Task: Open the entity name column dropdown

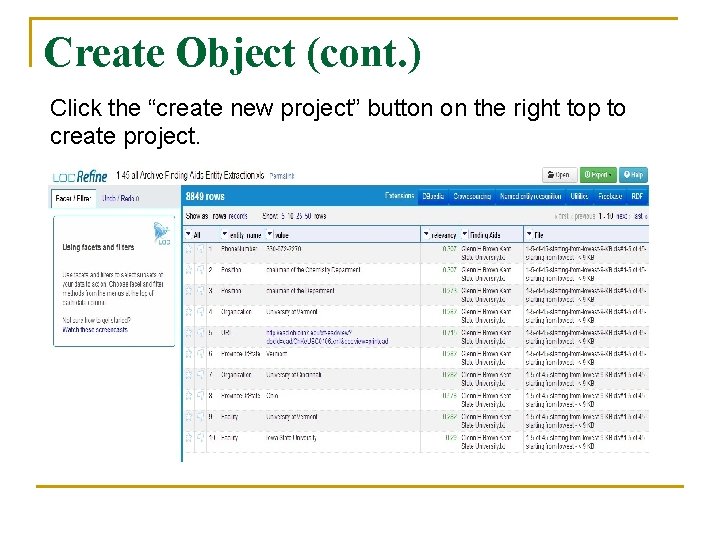Action: [x=225, y=235]
